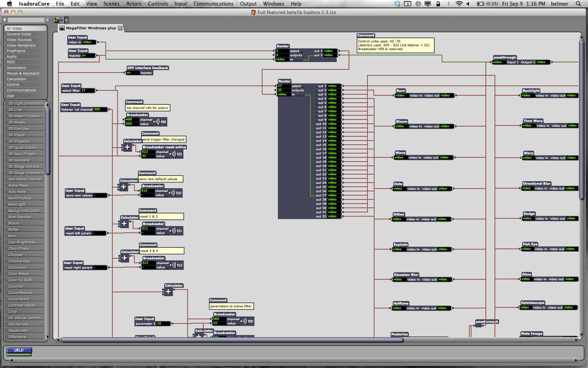Click Broadcaster 499 transmit icon

tap(156, 122)
